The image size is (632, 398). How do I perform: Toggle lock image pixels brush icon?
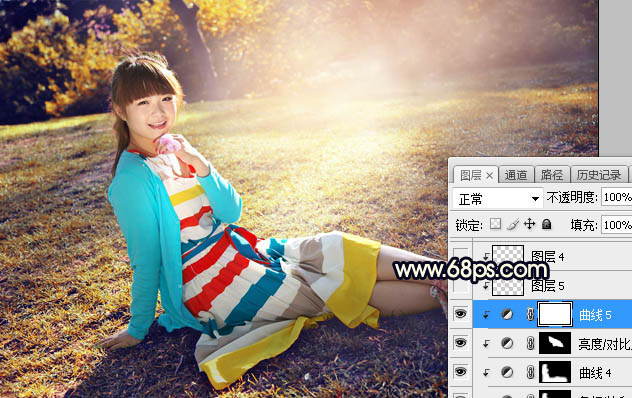pyautogui.click(x=513, y=224)
